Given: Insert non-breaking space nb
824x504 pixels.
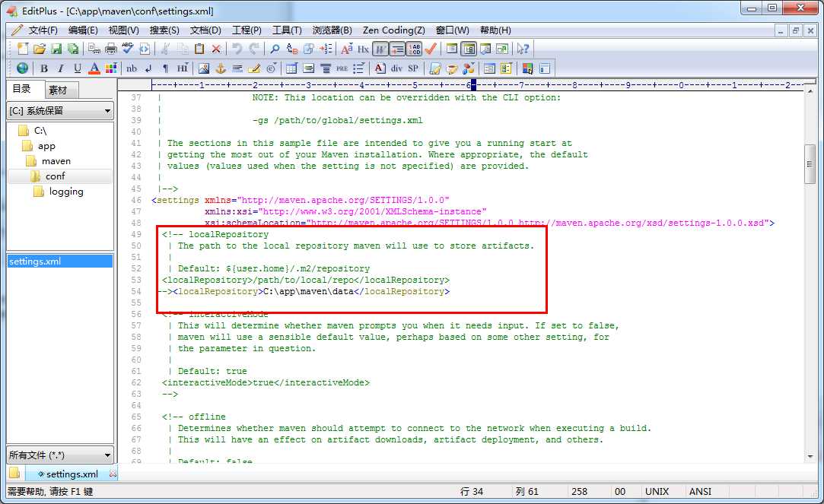Looking at the screenshot, I should [132, 68].
